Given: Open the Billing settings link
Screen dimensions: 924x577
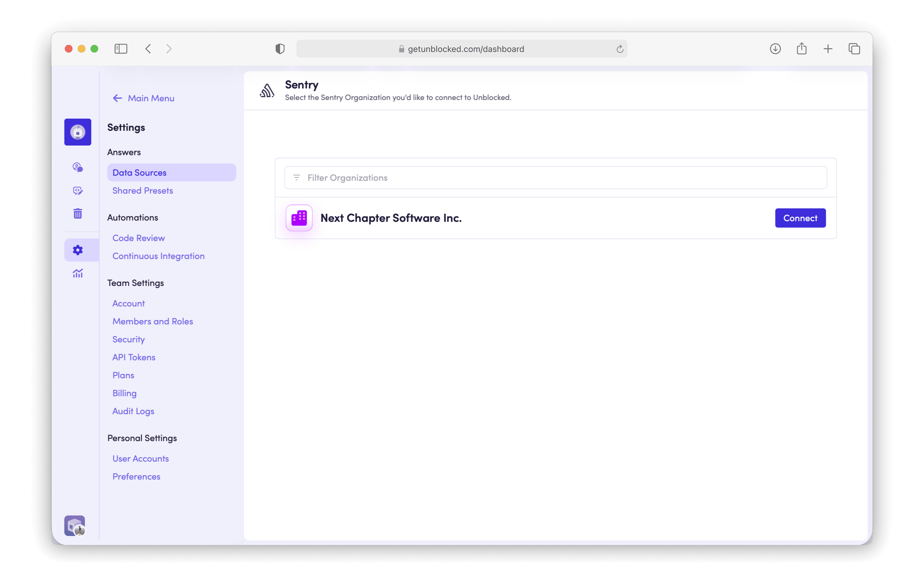Looking at the screenshot, I should point(124,393).
